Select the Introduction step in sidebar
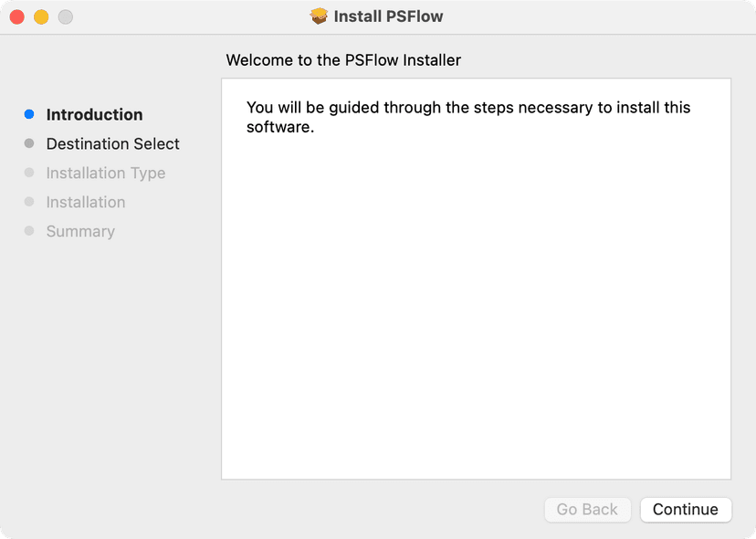The height and width of the screenshot is (539, 756). (x=95, y=114)
